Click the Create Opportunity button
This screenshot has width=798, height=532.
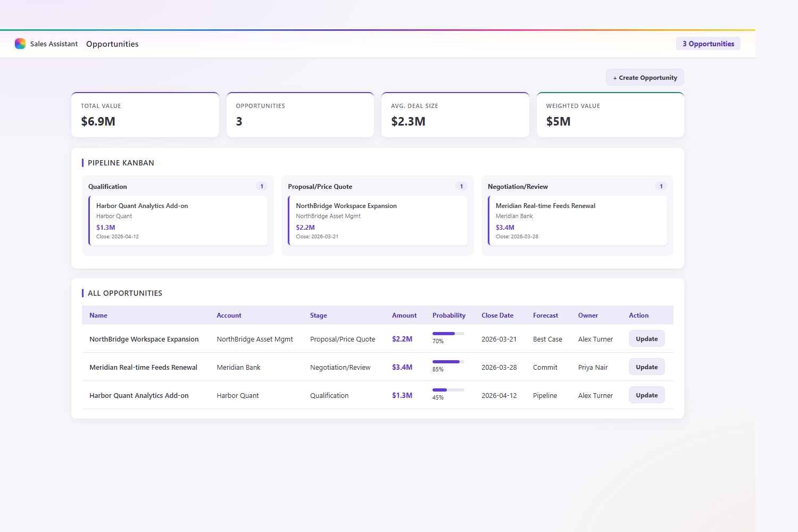click(645, 78)
